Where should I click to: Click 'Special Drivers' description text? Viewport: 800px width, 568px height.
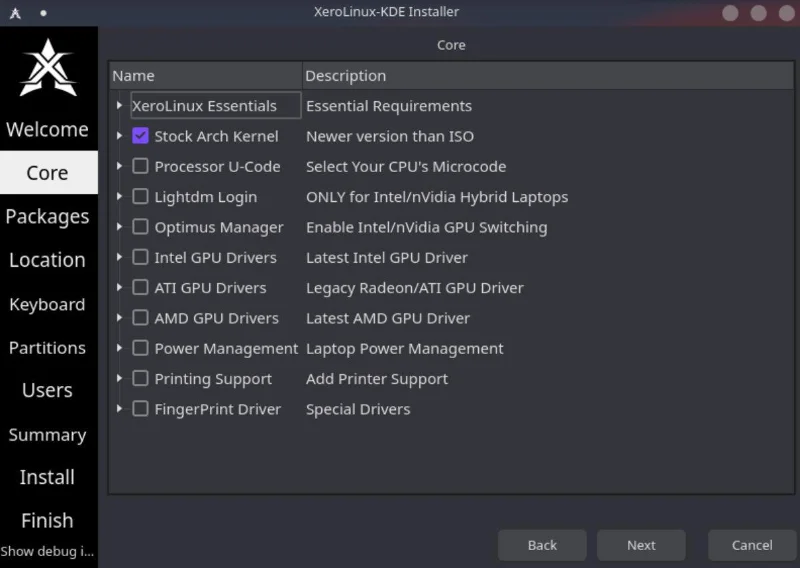pyautogui.click(x=358, y=409)
